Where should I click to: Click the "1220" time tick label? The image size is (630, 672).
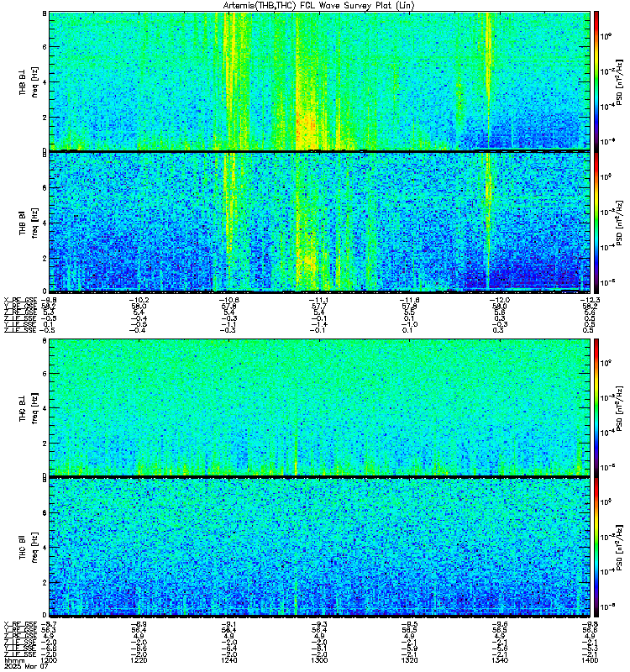coord(139,660)
